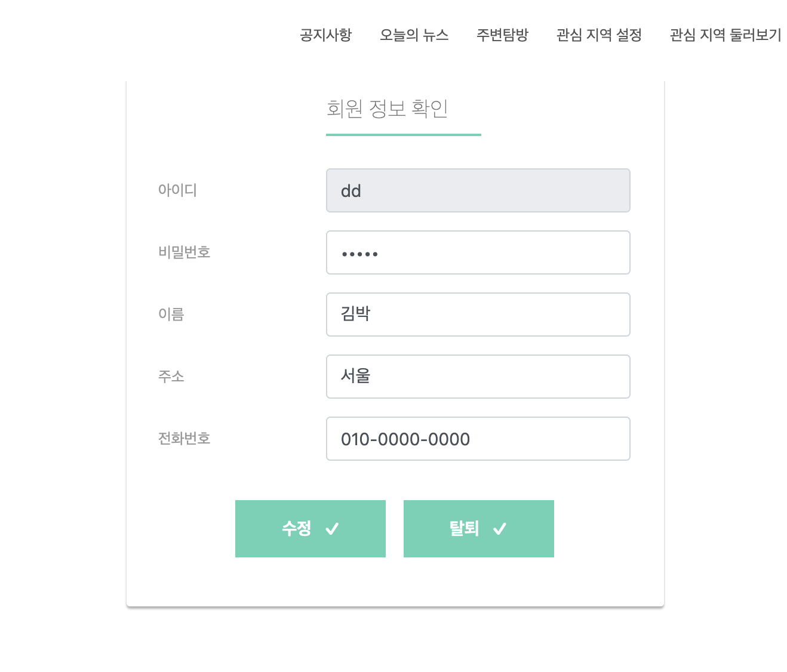Select the 주변탐방 navigation link
The width and height of the screenshot is (787, 672).
point(502,35)
